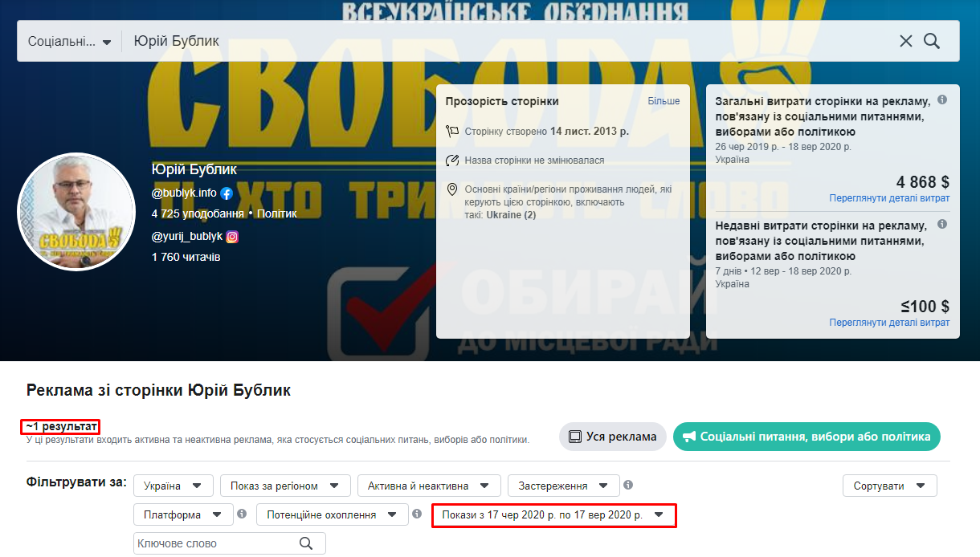The height and width of the screenshot is (557, 980).
Task: Click the Instagram icon next to @yurij_bublyk
Action: pos(232,237)
